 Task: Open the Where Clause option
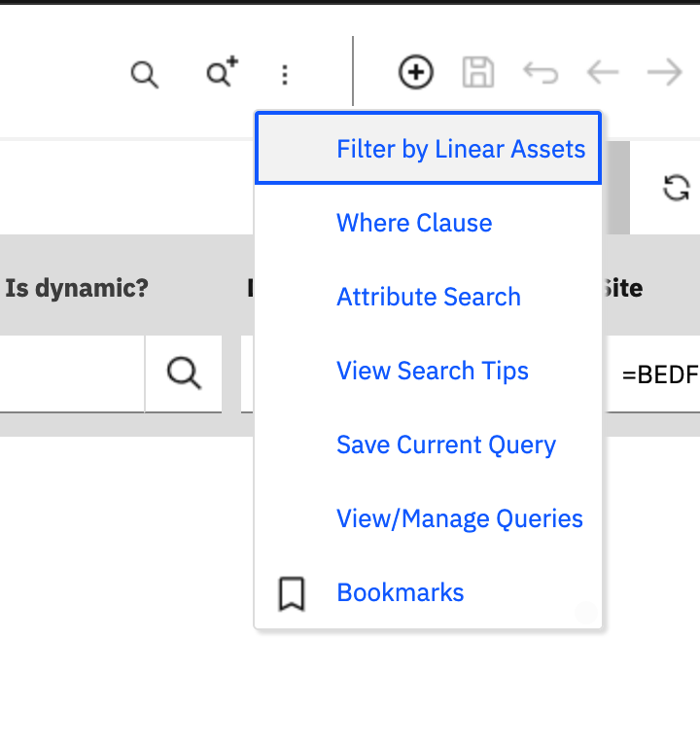click(x=414, y=223)
